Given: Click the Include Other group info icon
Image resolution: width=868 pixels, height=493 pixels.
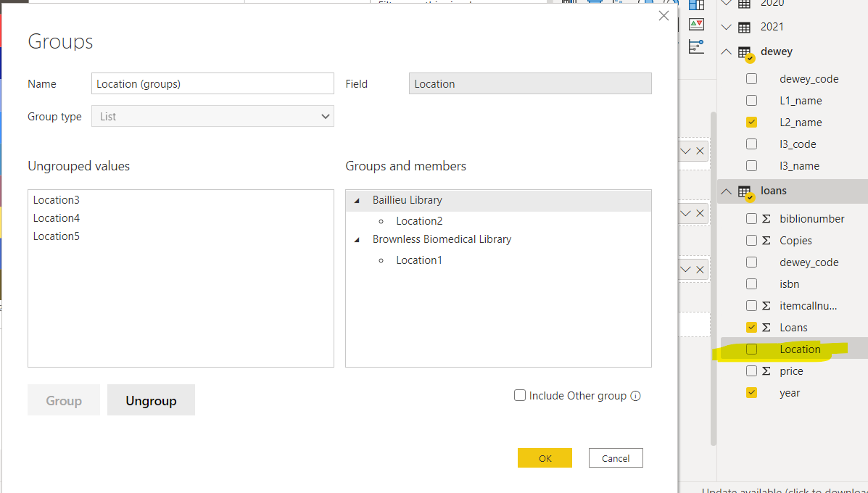Looking at the screenshot, I should click(x=636, y=396).
